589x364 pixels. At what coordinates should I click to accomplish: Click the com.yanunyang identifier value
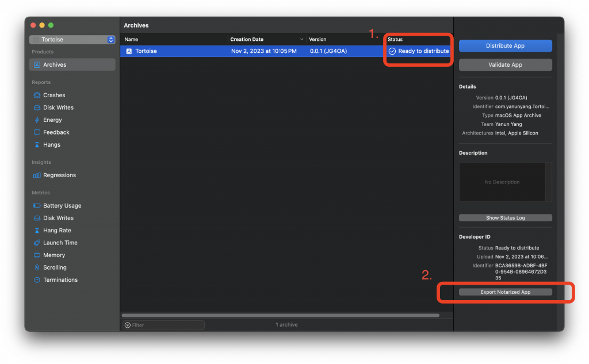(522, 106)
